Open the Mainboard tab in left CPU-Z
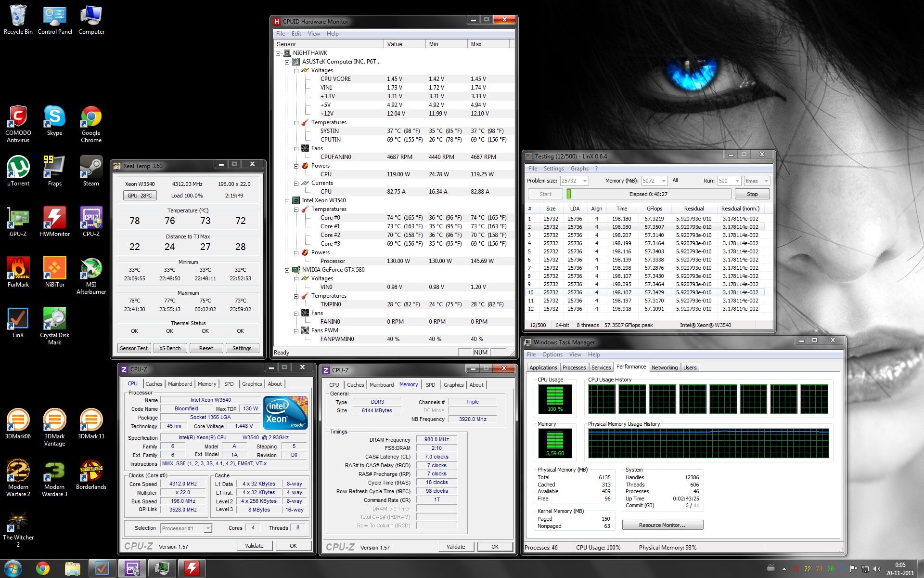This screenshot has height=578, width=924. tap(180, 384)
